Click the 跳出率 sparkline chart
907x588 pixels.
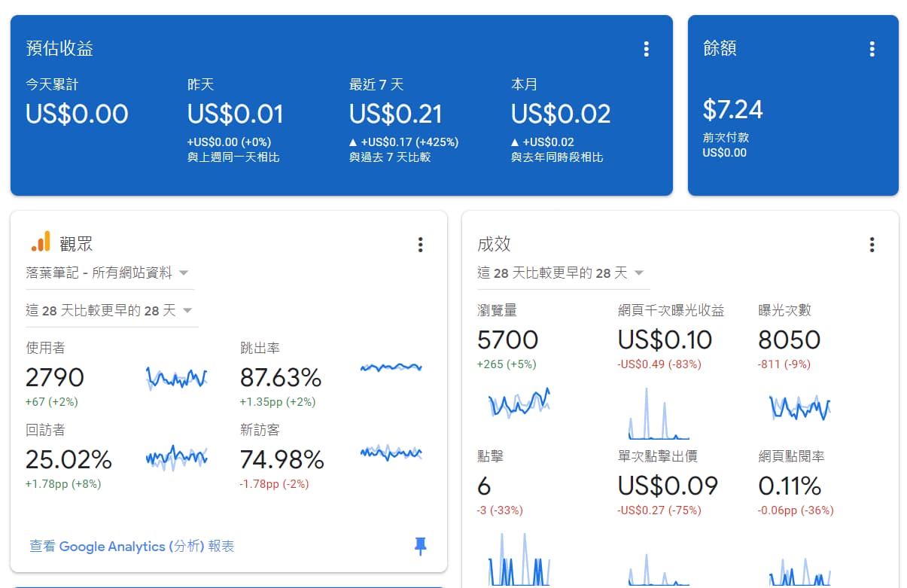tap(391, 367)
